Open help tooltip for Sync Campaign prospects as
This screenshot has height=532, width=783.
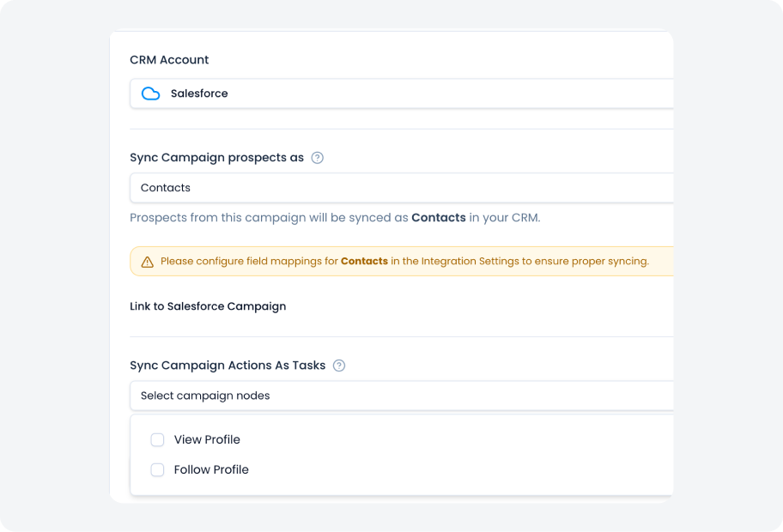tap(318, 158)
